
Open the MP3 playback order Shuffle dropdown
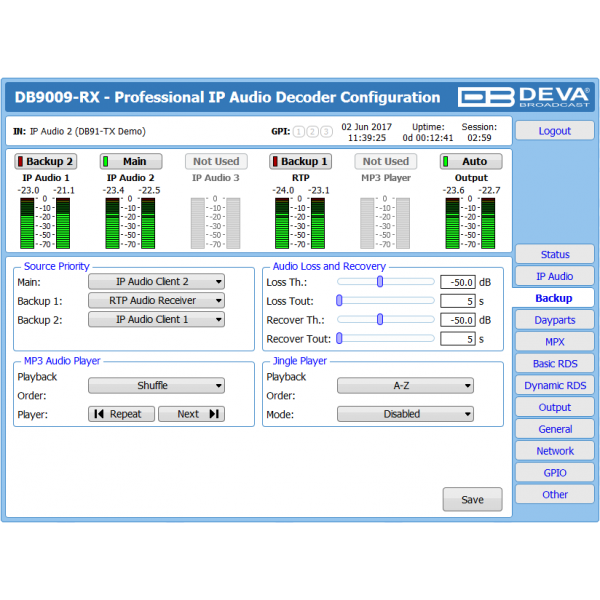[157, 386]
